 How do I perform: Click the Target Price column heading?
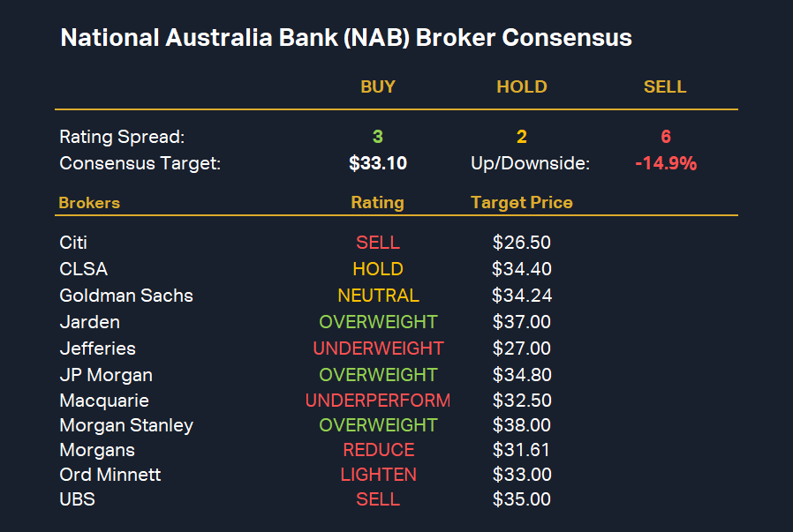(x=522, y=203)
